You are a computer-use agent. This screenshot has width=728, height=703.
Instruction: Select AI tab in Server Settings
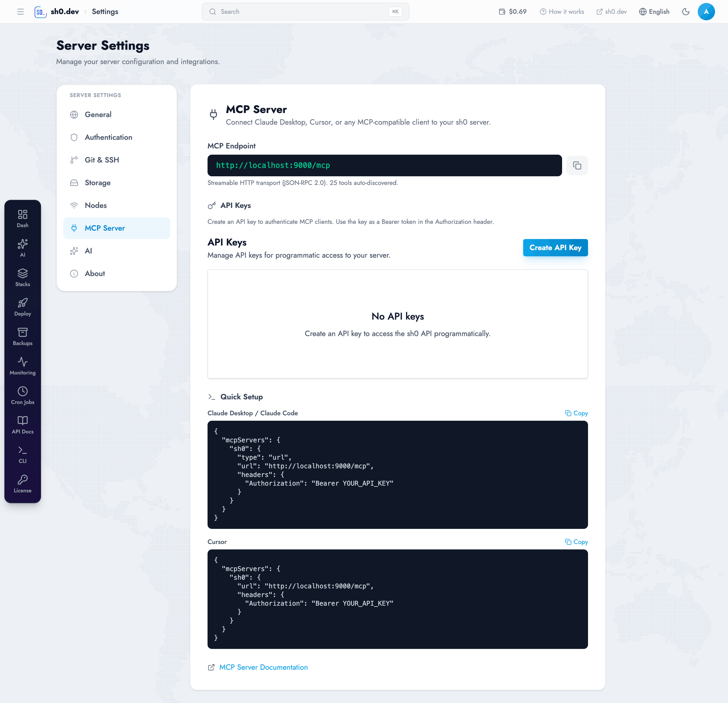[x=117, y=251]
